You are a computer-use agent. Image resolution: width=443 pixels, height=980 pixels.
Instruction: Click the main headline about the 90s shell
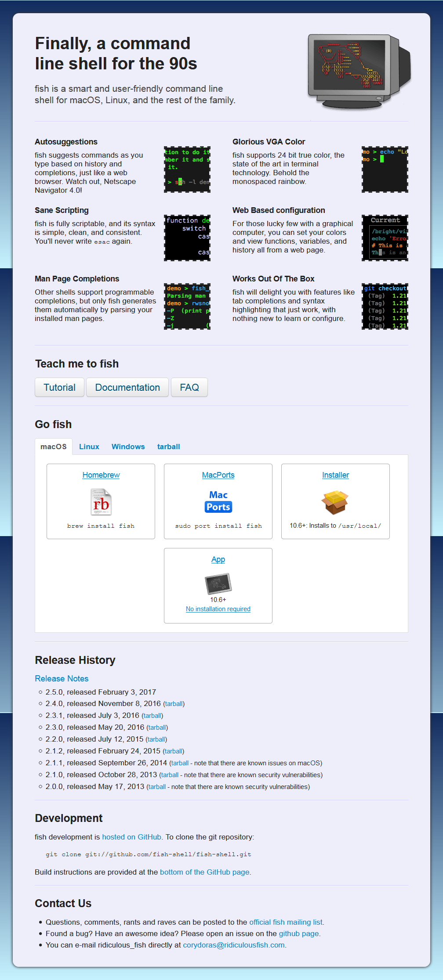point(116,54)
